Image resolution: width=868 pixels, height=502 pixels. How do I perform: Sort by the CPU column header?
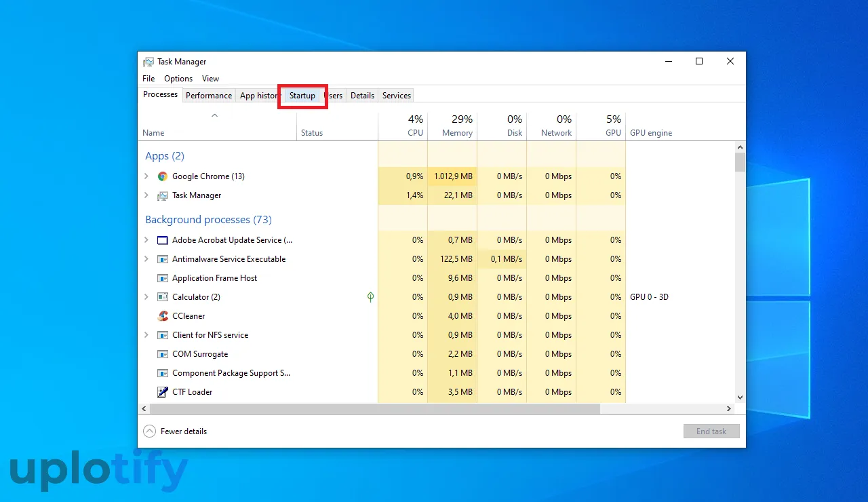point(403,126)
